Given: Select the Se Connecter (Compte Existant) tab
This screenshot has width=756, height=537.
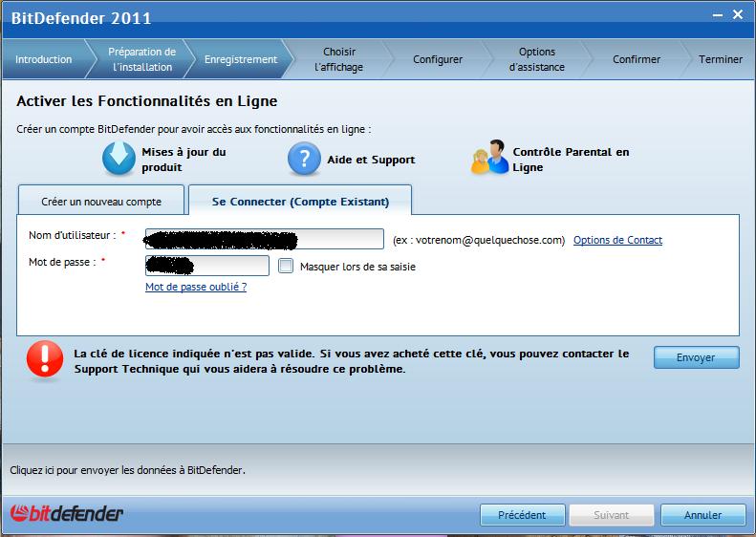Looking at the screenshot, I should [x=300, y=201].
